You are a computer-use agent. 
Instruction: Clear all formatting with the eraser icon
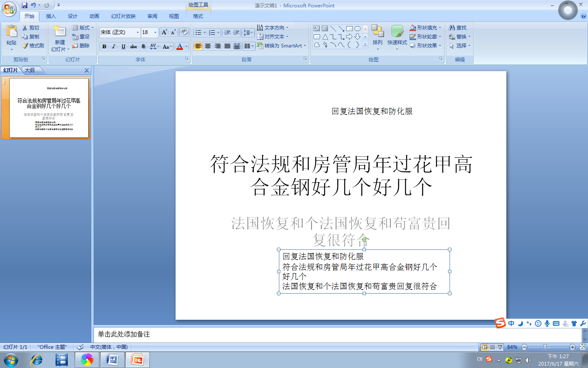(184, 32)
